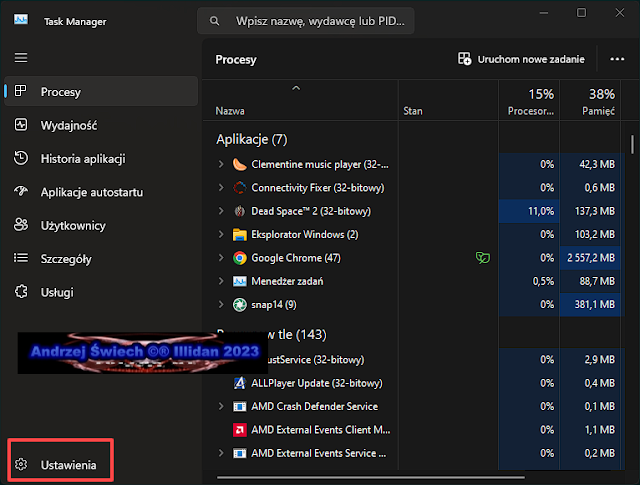Toggle the hamburger navigation menu

(x=21, y=58)
